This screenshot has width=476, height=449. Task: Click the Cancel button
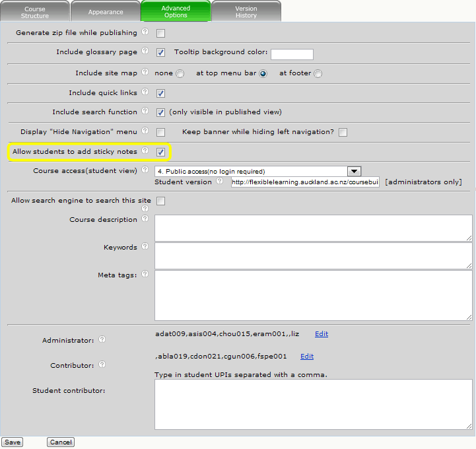(61, 442)
